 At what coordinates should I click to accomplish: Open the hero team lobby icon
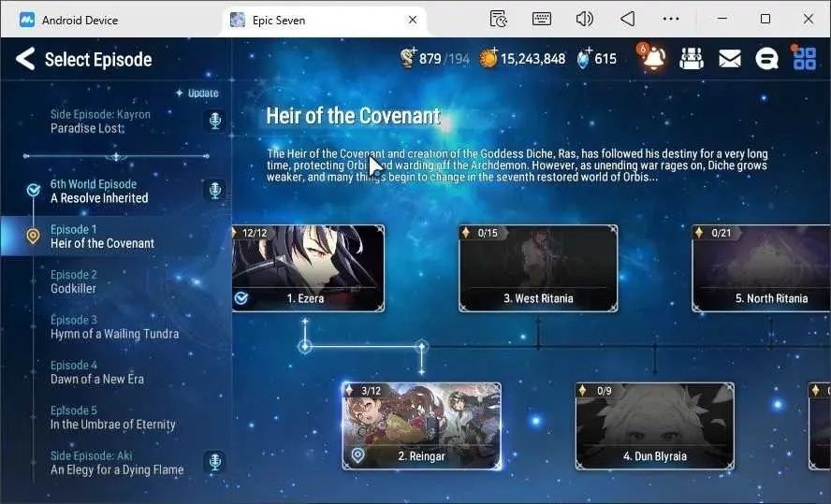[692, 58]
